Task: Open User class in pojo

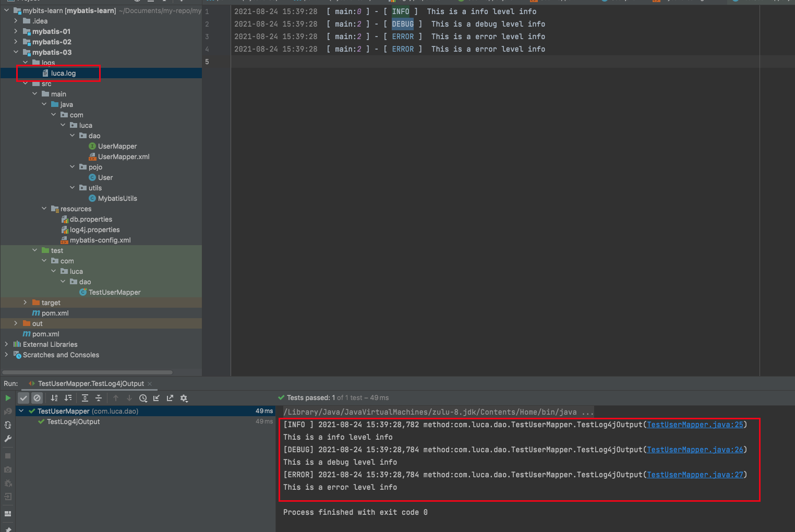Action: pyautogui.click(x=105, y=177)
